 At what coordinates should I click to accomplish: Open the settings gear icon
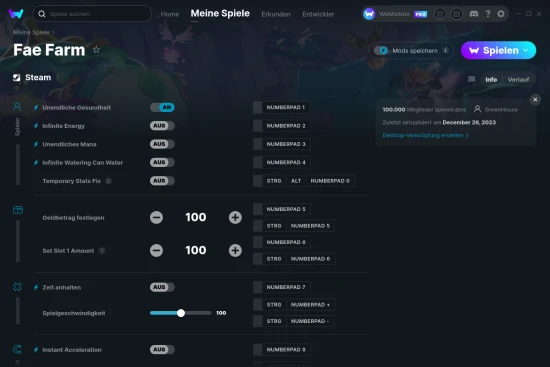pyautogui.click(x=501, y=14)
